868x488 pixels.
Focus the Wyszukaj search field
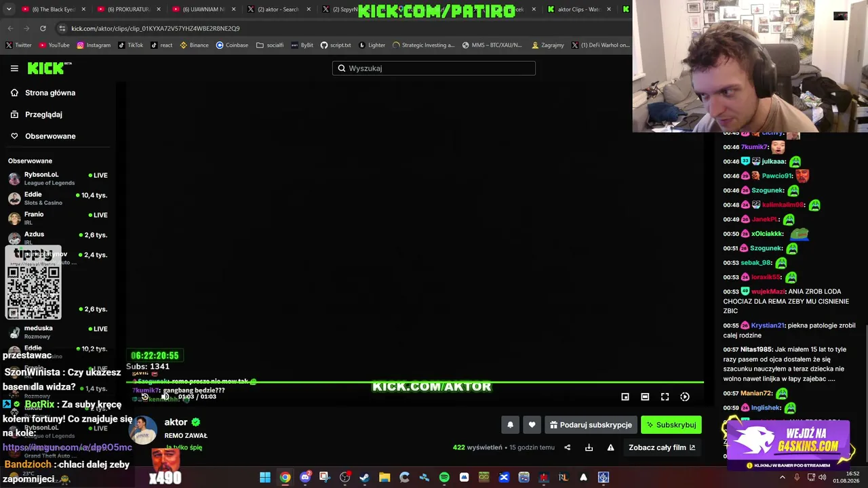tap(434, 68)
